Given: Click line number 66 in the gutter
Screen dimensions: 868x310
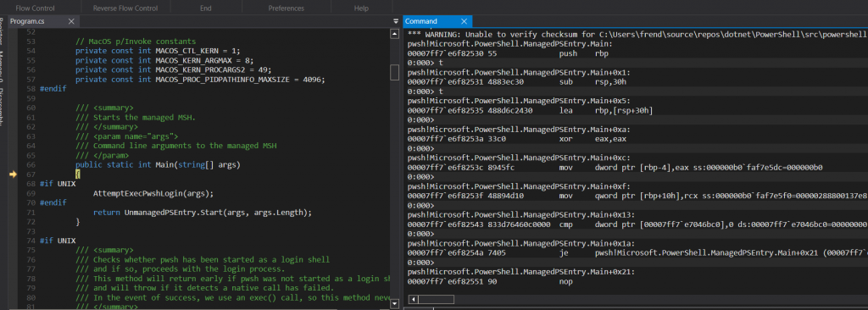Looking at the screenshot, I should pos(31,165).
